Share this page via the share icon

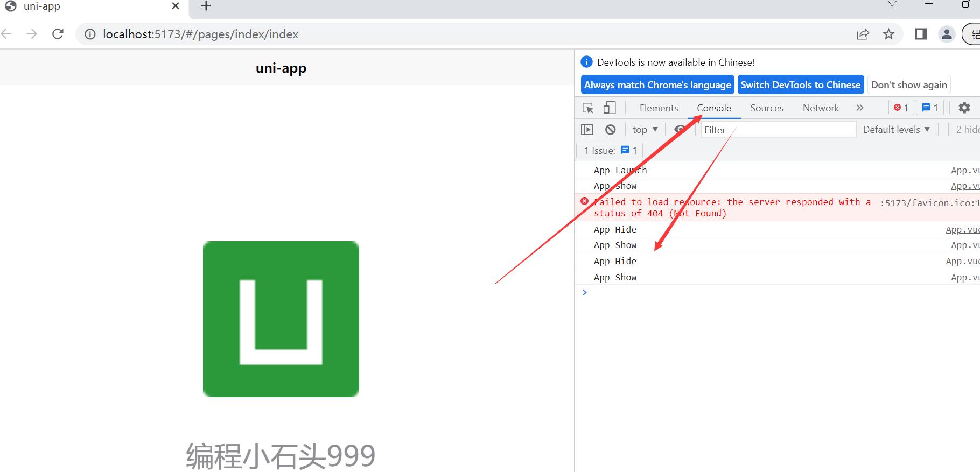coord(863,34)
